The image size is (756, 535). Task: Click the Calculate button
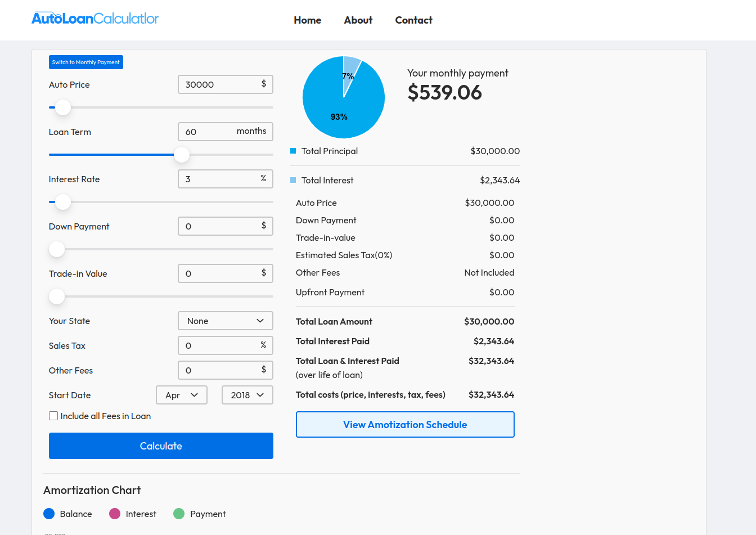coord(161,446)
